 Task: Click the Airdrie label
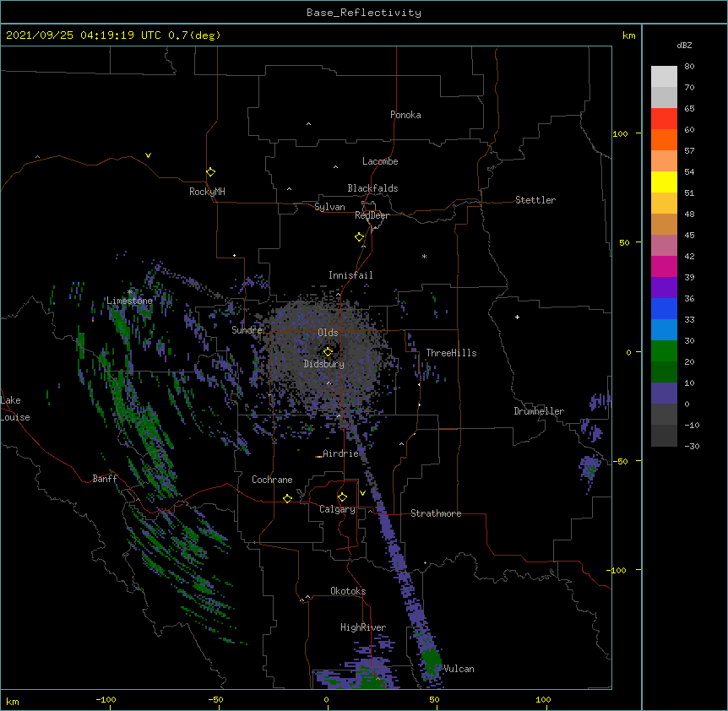pos(341,453)
